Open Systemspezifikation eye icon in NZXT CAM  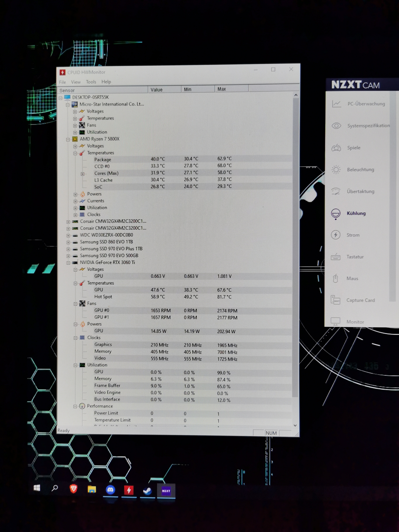tap(336, 126)
